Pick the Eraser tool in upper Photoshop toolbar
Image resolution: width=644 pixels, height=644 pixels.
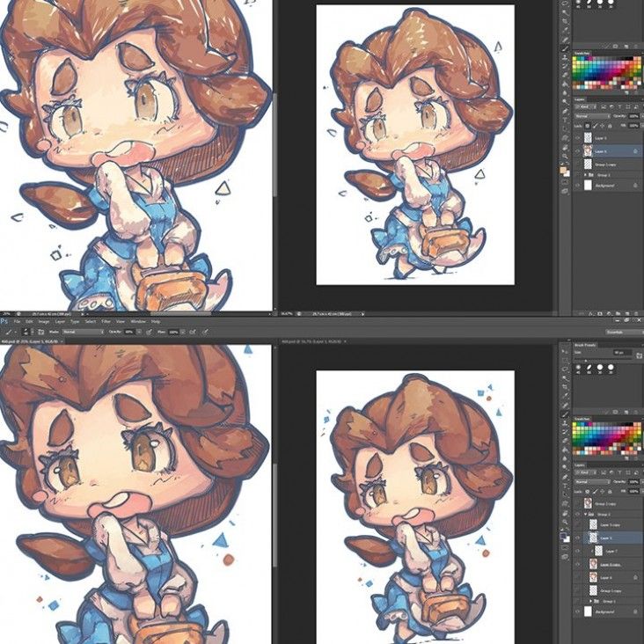coord(565,75)
